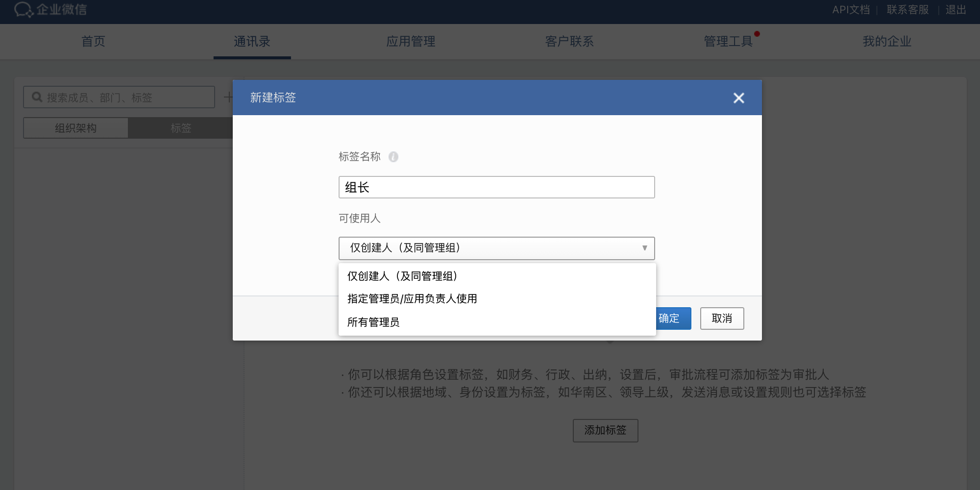980x490 pixels.
Task: Click the 企业微信 logo icon
Action: pyautogui.click(x=24, y=9)
